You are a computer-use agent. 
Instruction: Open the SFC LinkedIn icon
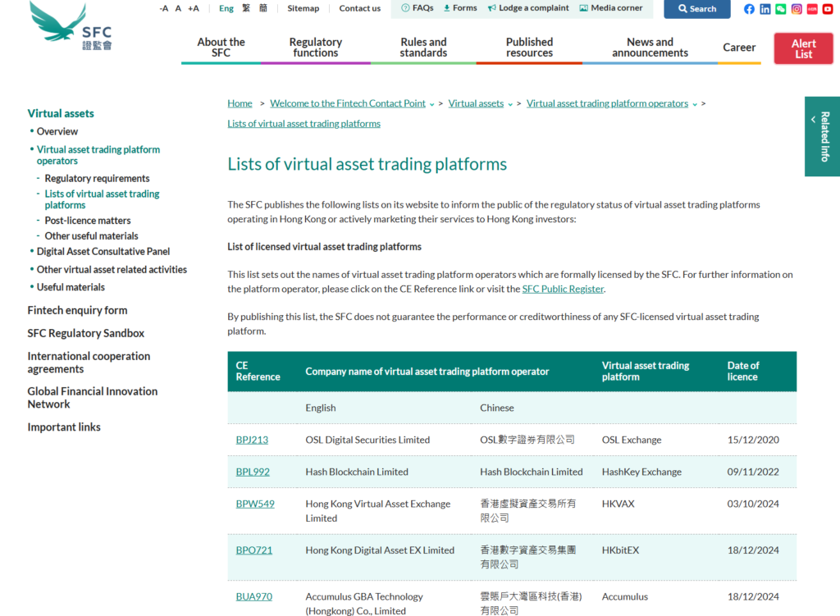765,8
